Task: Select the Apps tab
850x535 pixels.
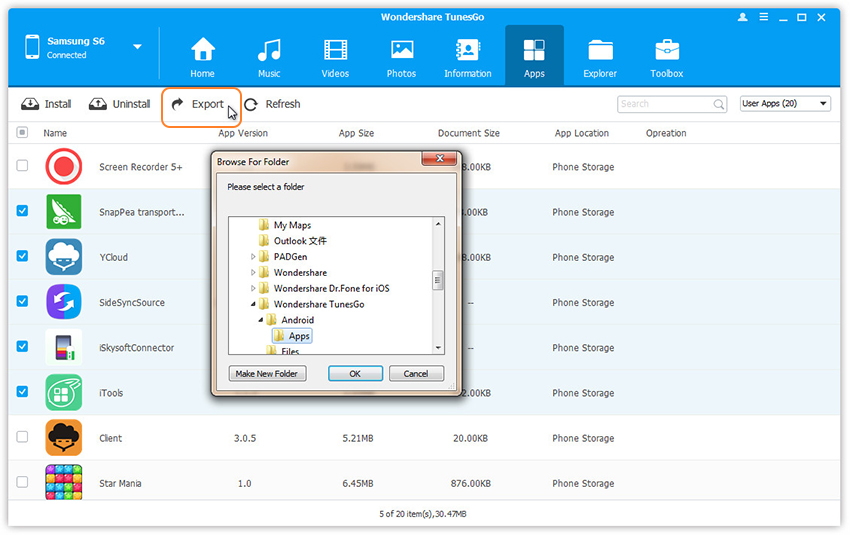Action: pyautogui.click(x=534, y=57)
